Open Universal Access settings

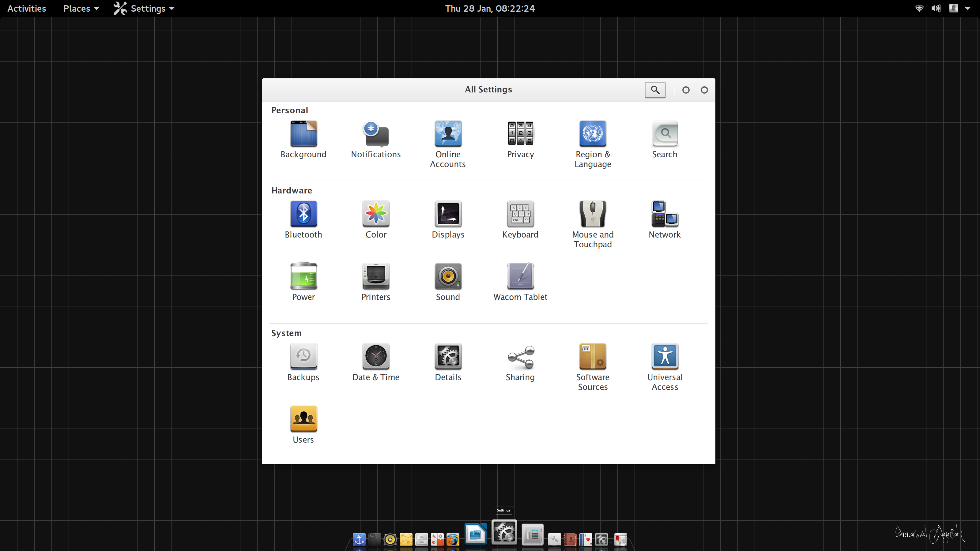tap(665, 367)
